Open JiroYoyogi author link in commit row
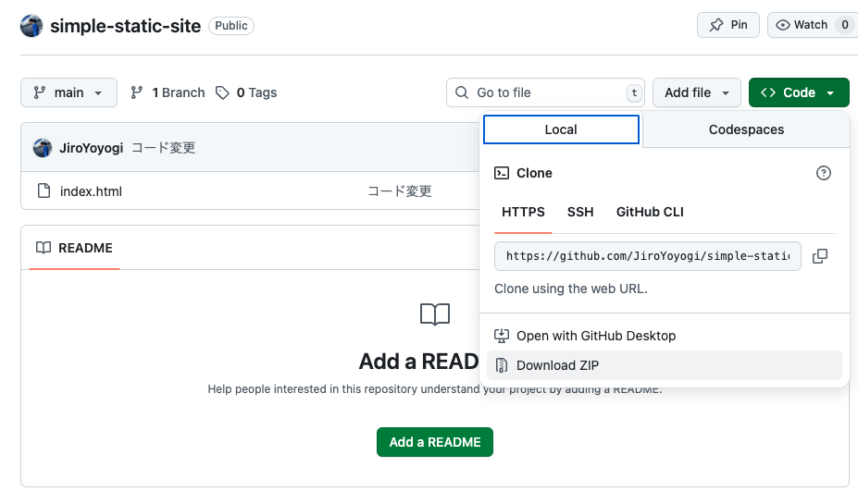The height and width of the screenshot is (504, 858). pyautogui.click(x=92, y=148)
